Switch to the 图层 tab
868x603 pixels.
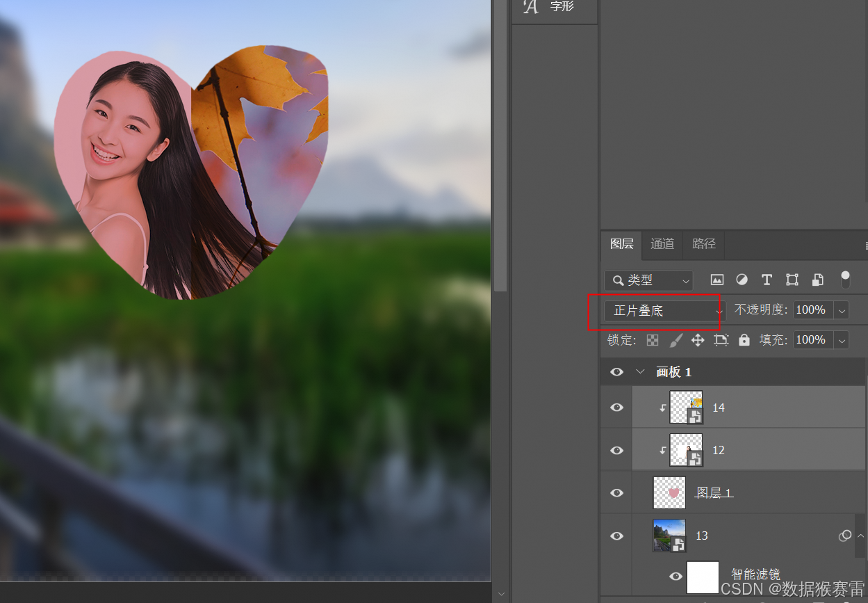622,244
